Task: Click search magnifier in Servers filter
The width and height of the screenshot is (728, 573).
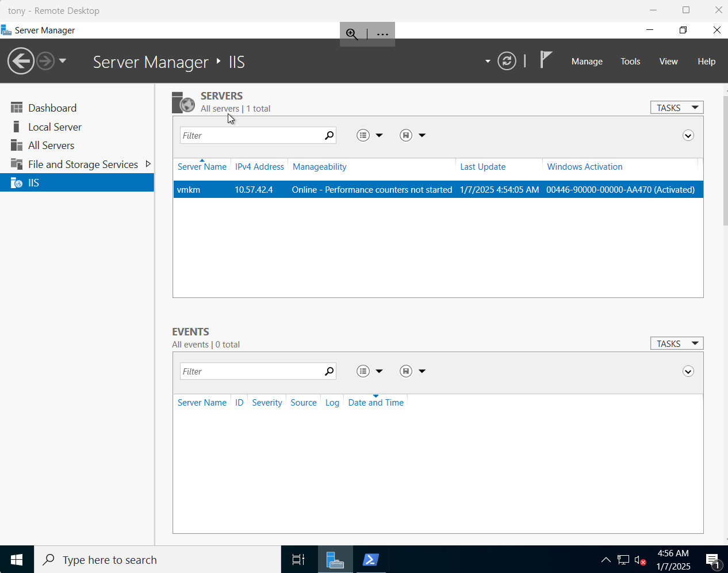Action: (x=329, y=135)
